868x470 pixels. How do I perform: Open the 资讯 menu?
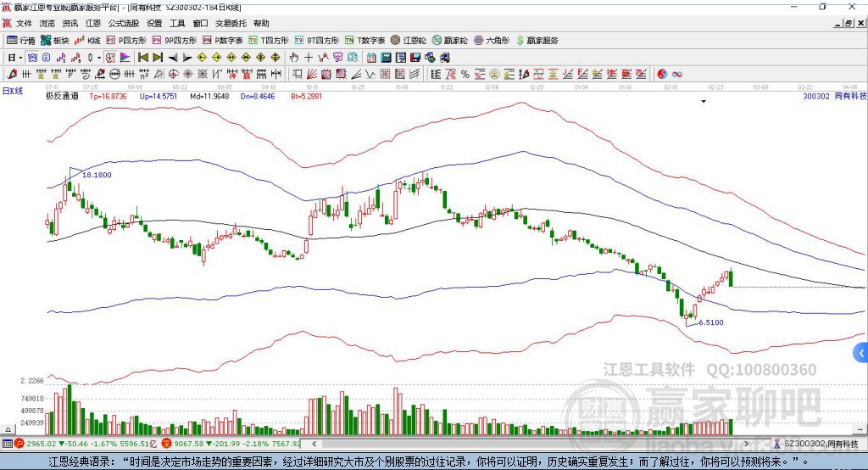[70, 23]
